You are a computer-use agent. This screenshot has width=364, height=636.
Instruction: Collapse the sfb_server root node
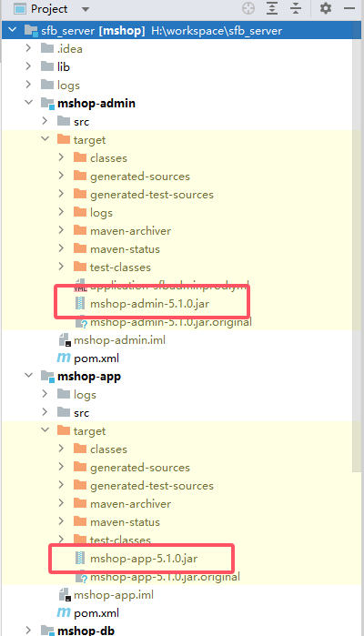(x=13, y=30)
